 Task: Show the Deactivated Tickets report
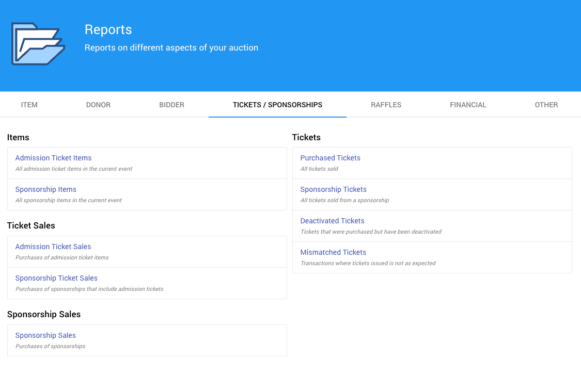(332, 221)
